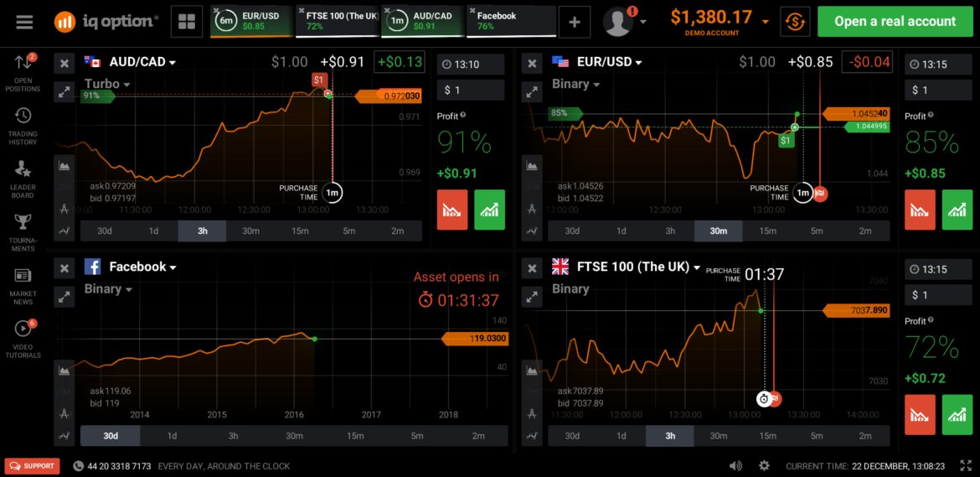Click Open a real account button
Image resolution: width=980 pixels, height=477 pixels.
(895, 22)
